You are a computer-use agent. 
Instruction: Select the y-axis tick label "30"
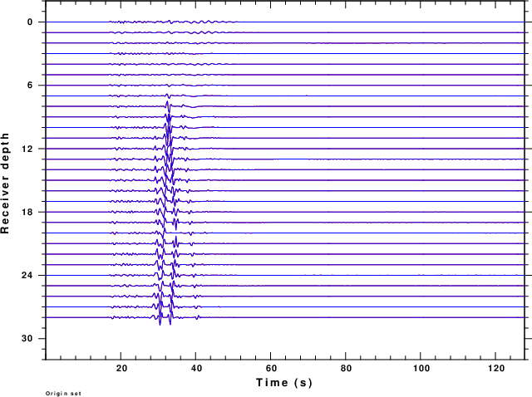tap(27, 339)
